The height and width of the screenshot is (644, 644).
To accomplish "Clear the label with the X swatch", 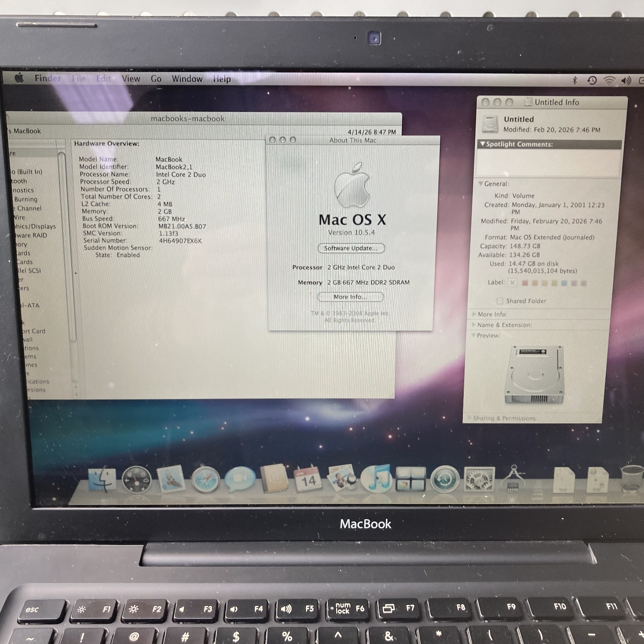I will click(512, 283).
